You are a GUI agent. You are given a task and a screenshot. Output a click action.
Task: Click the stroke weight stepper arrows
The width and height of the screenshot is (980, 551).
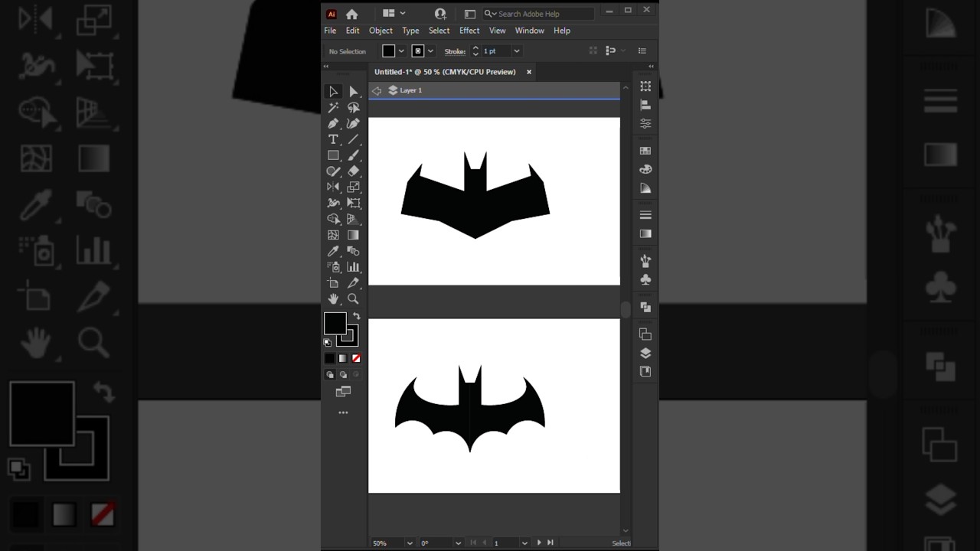(x=475, y=51)
